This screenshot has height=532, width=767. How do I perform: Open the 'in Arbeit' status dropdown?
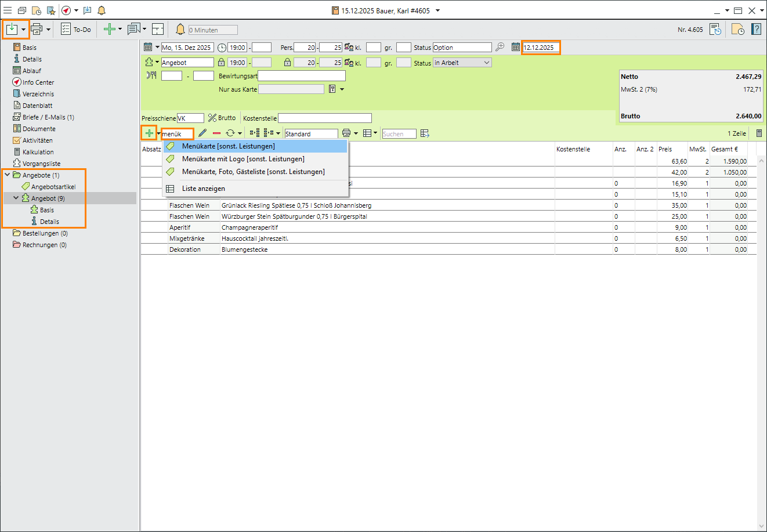click(x=486, y=63)
